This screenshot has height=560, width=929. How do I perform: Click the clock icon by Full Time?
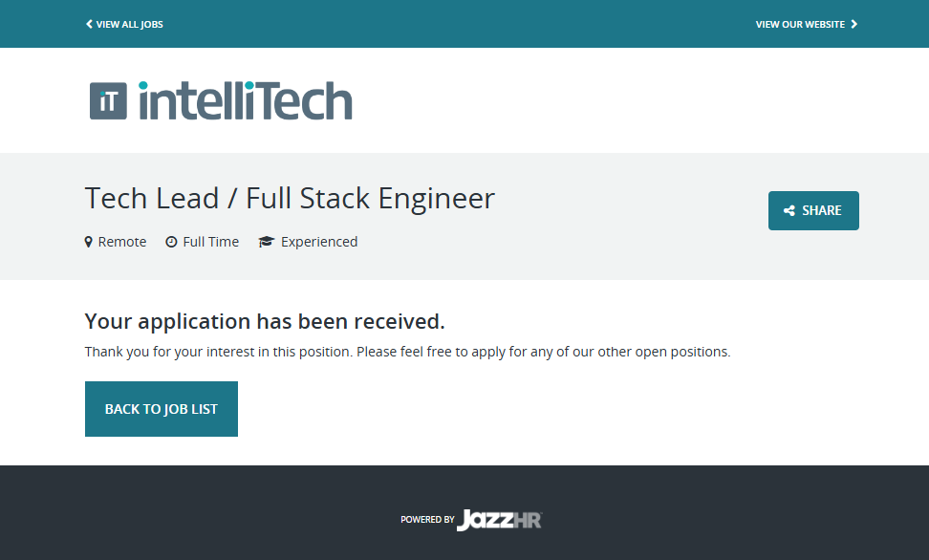point(171,242)
